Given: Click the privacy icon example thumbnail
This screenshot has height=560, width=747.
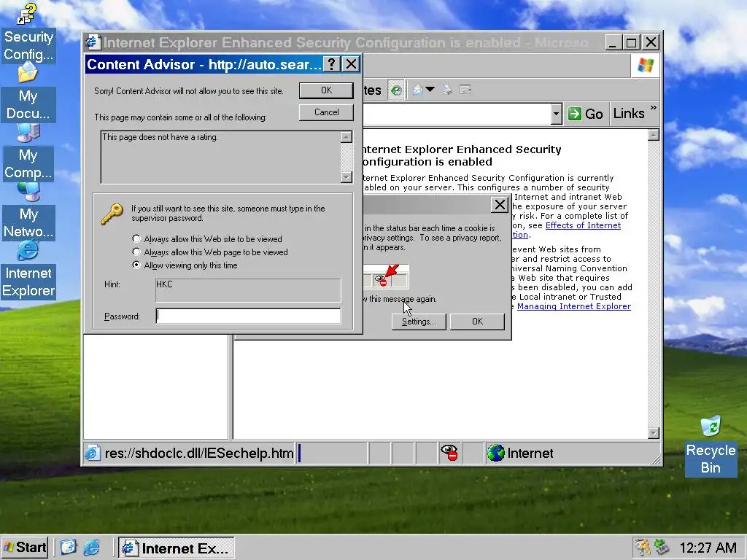Looking at the screenshot, I should (x=385, y=276).
